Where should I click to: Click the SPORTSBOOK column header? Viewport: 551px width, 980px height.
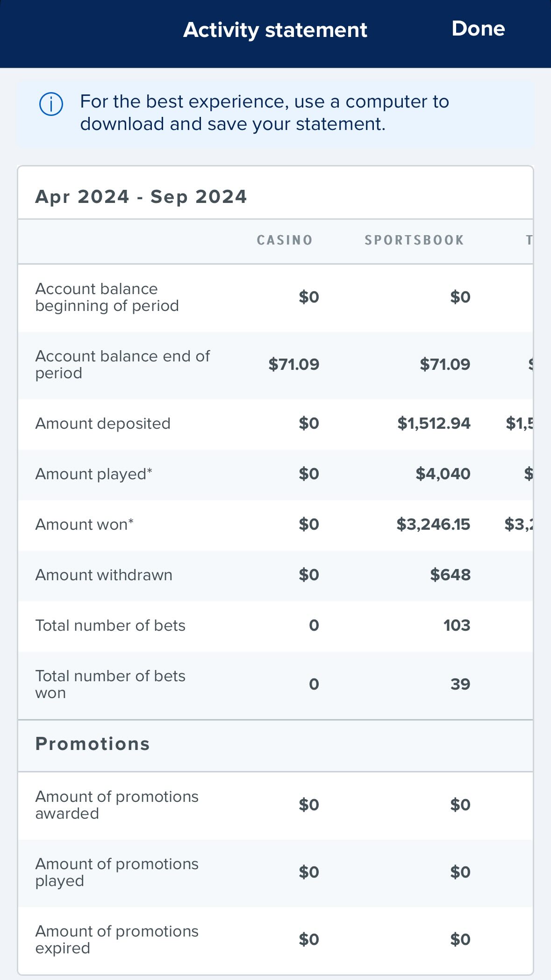[415, 240]
